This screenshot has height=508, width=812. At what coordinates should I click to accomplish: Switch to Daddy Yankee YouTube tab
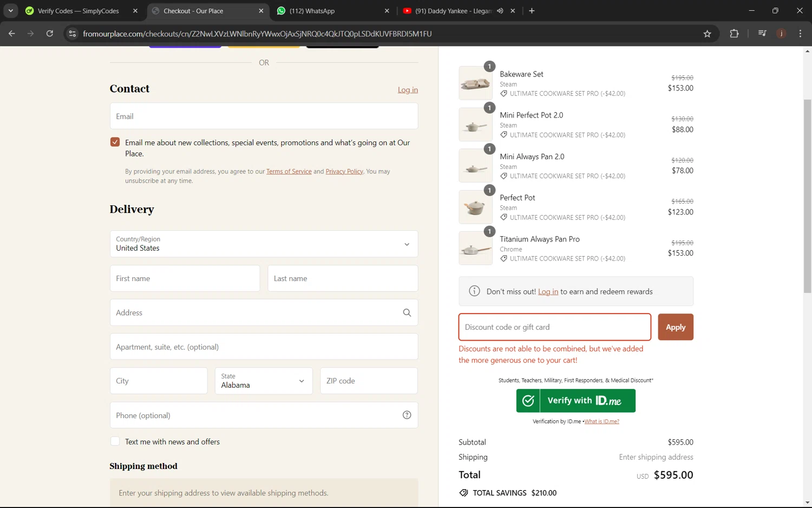pyautogui.click(x=453, y=11)
